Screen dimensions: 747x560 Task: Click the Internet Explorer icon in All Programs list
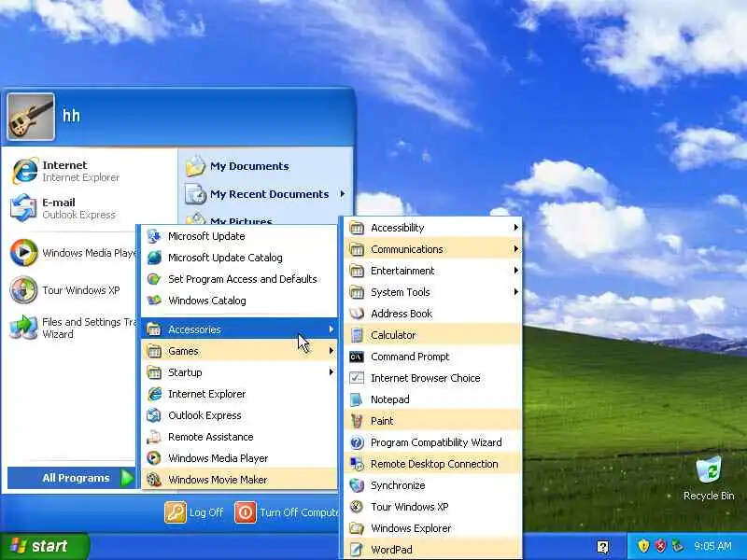click(x=154, y=394)
